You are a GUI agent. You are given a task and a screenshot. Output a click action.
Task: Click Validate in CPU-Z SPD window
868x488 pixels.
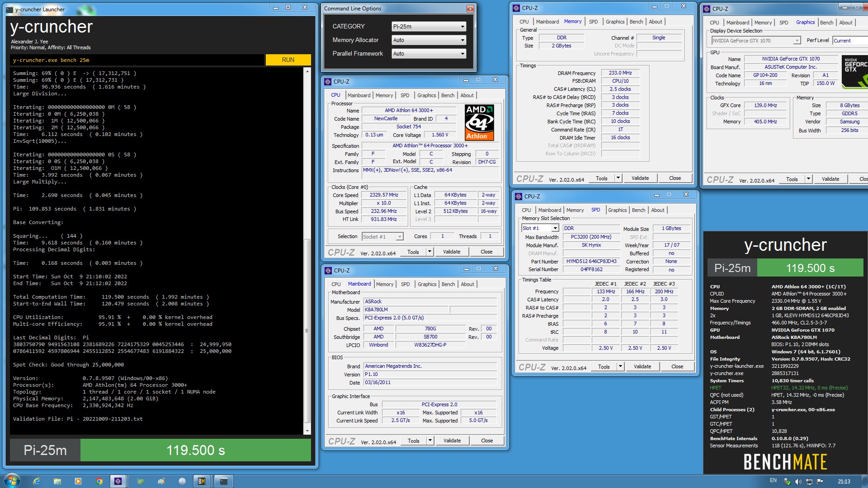pos(642,366)
